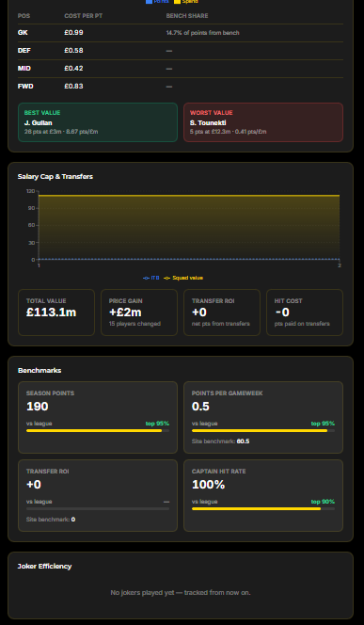The height and width of the screenshot is (625, 364).
Task: Click the Salary Cap chart area
Action: coord(189,227)
